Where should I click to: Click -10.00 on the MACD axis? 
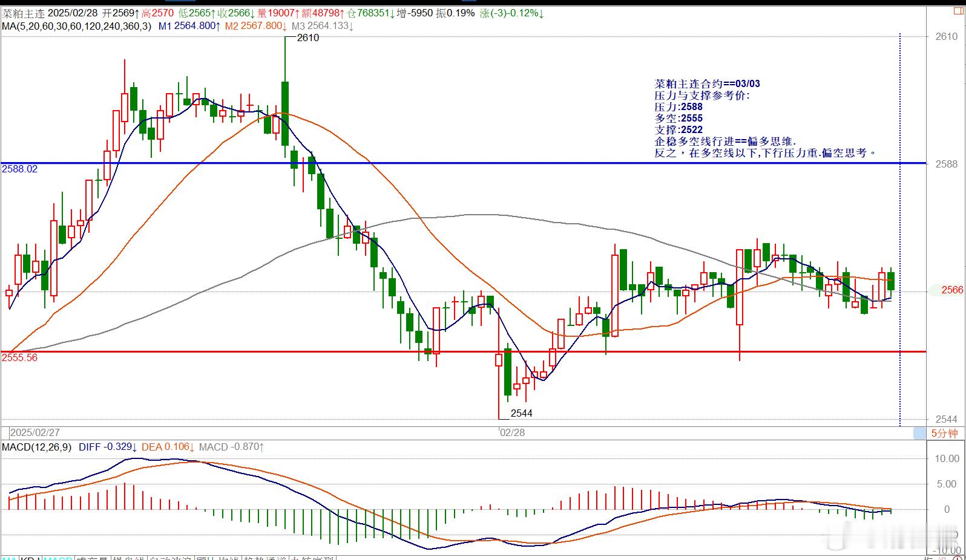[945, 550]
